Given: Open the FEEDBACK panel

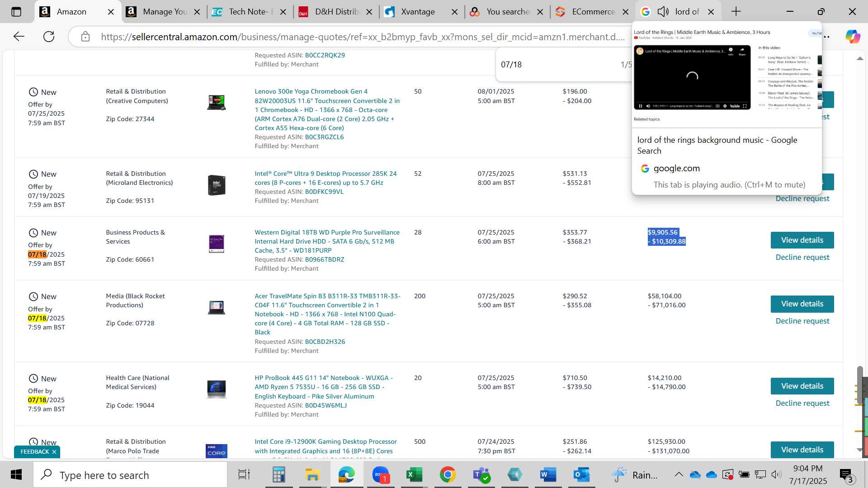Looking at the screenshot, I should pyautogui.click(x=34, y=452).
